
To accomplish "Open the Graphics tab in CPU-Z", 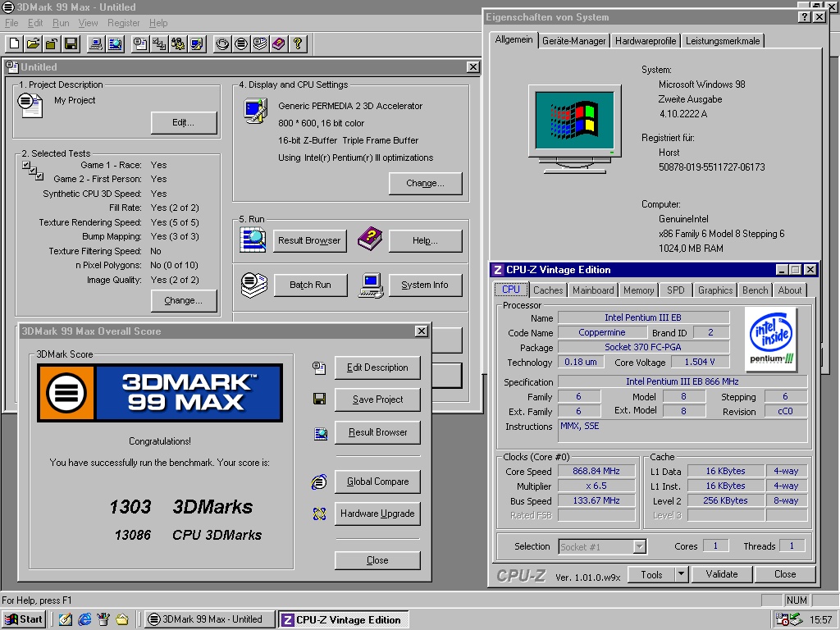I will [x=715, y=290].
